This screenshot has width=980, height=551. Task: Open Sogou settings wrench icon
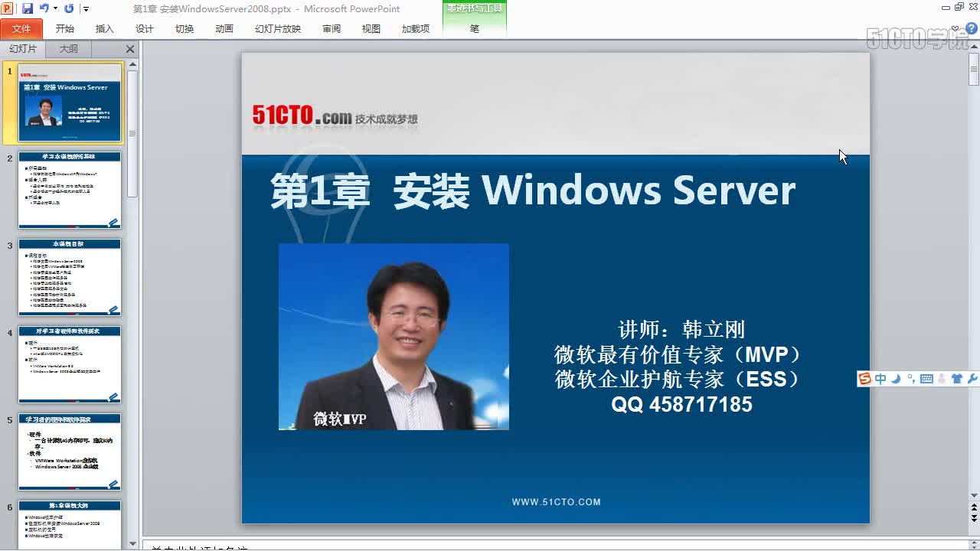coord(972,379)
